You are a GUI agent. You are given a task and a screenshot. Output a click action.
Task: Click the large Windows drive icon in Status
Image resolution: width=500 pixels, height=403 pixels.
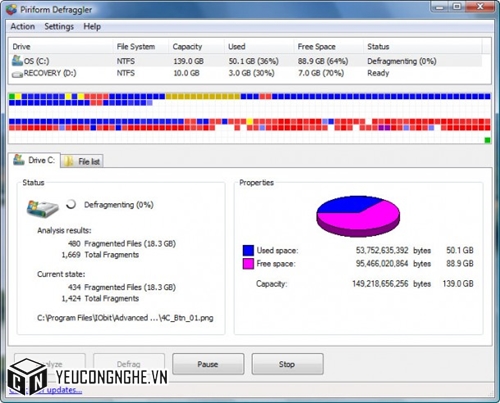43,209
